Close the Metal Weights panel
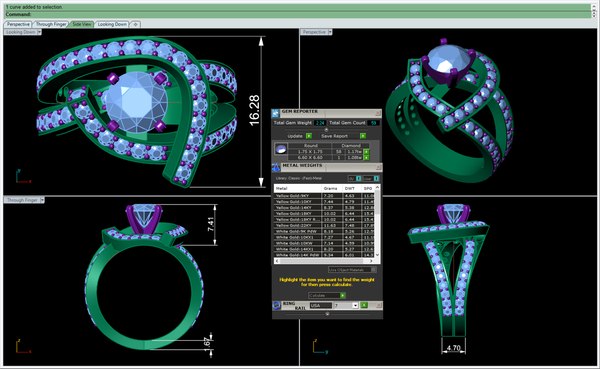The height and width of the screenshot is (369, 600). point(378,167)
